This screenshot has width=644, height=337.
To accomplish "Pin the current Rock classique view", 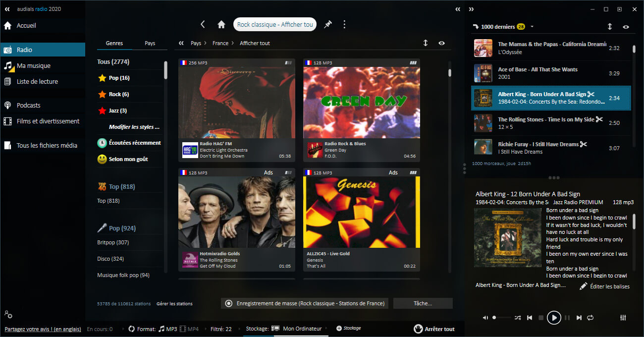I will [x=327, y=24].
